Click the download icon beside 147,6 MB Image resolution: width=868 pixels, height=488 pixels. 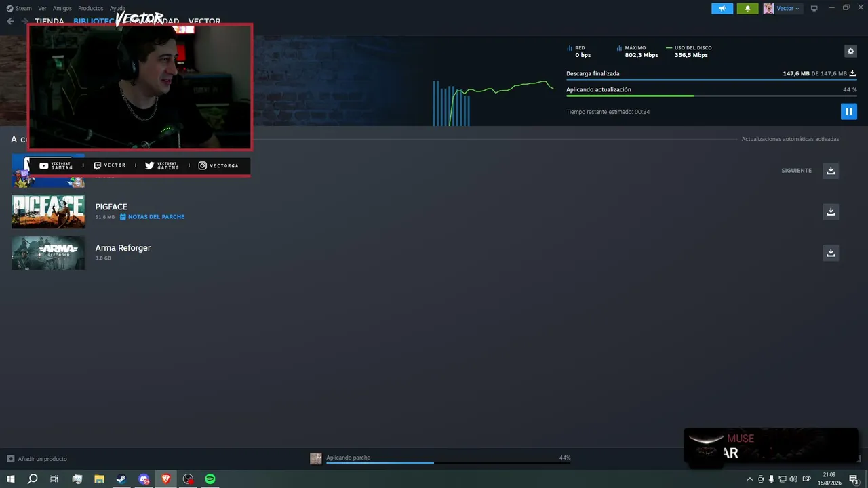tap(853, 73)
